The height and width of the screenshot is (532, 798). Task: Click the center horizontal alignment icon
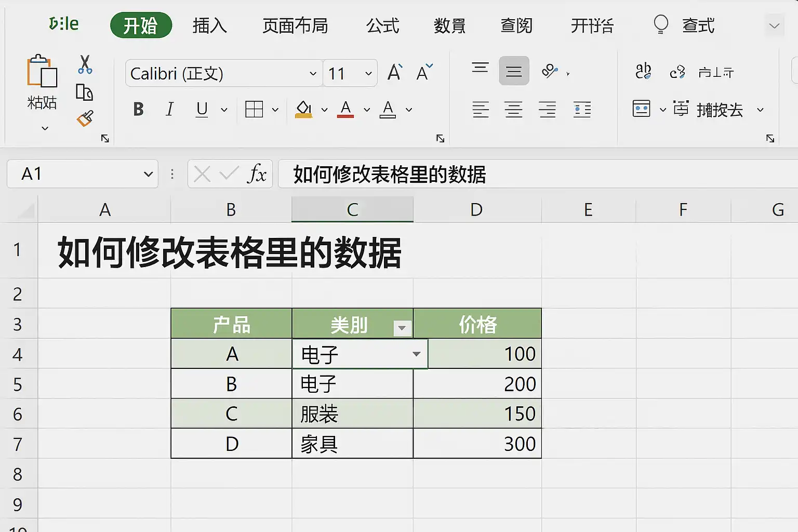pos(514,110)
